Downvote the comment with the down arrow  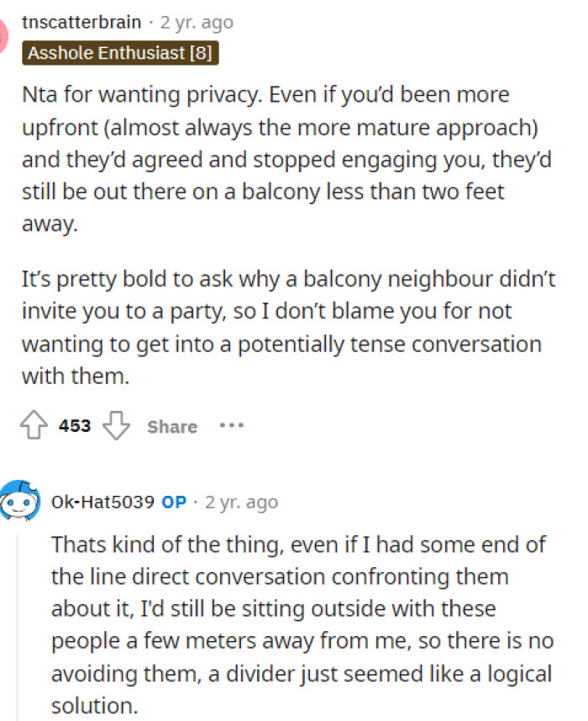point(117,426)
